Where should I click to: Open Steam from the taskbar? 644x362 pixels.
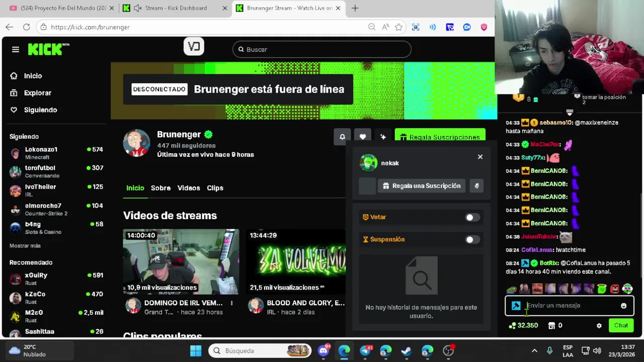click(406, 350)
